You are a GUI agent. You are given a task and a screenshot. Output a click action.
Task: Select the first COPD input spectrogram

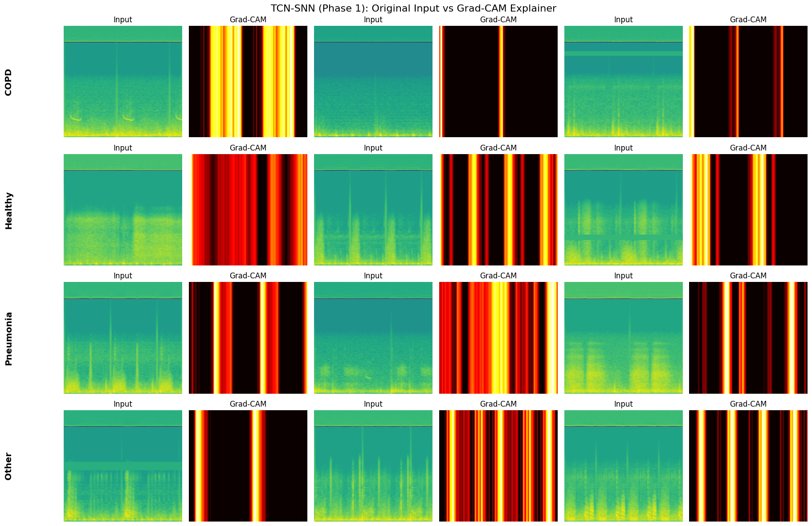[x=122, y=80]
